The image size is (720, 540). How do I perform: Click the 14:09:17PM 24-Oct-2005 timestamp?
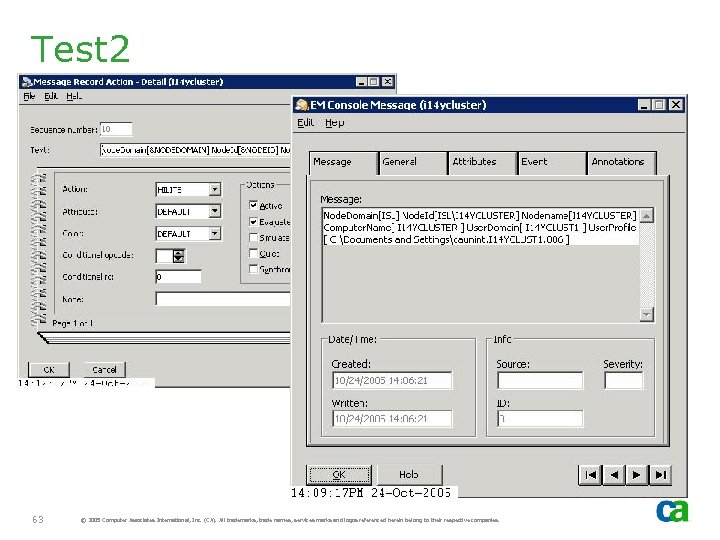(371, 493)
